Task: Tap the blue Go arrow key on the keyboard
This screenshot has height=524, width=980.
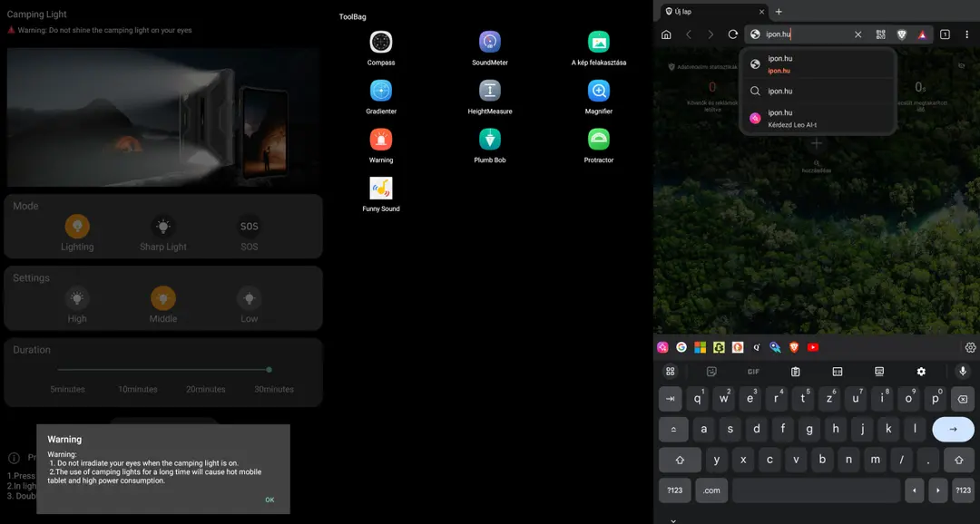Action: point(953,429)
